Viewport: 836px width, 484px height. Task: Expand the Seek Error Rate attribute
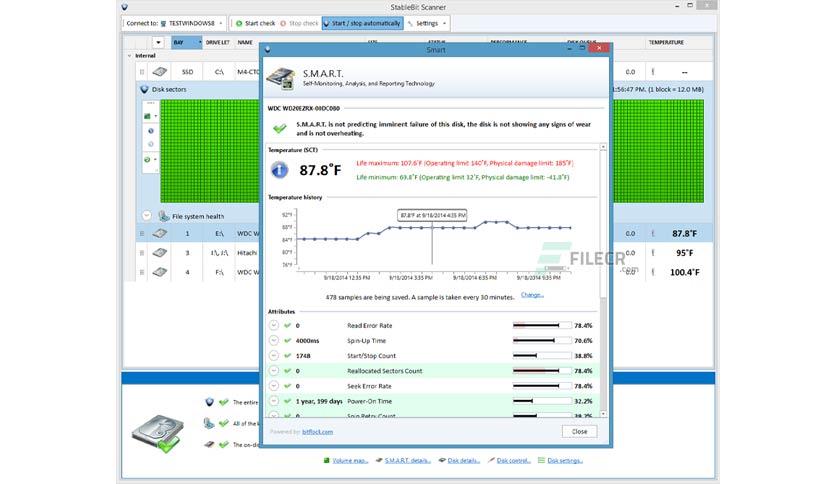click(x=274, y=385)
